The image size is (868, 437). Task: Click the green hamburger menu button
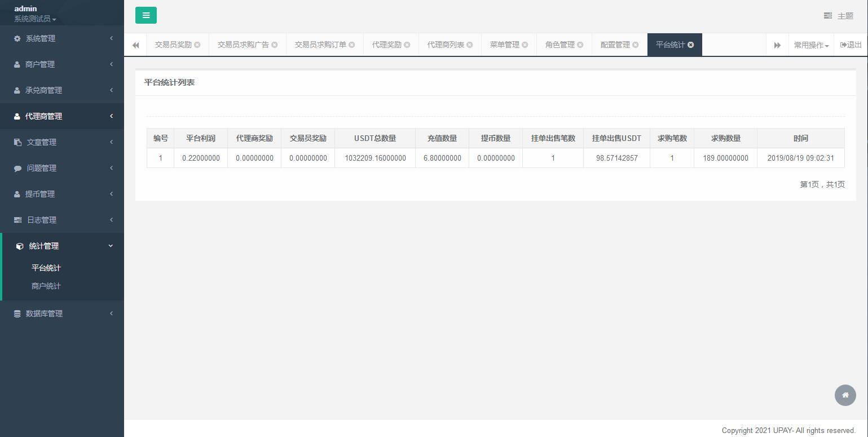coord(146,15)
